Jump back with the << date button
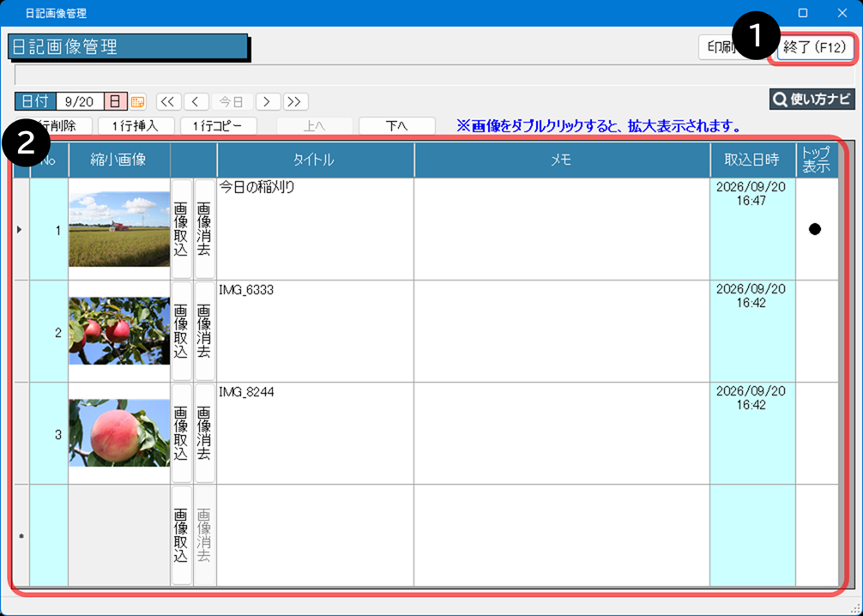Screen dimensions: 863x616 coord(168,102)
